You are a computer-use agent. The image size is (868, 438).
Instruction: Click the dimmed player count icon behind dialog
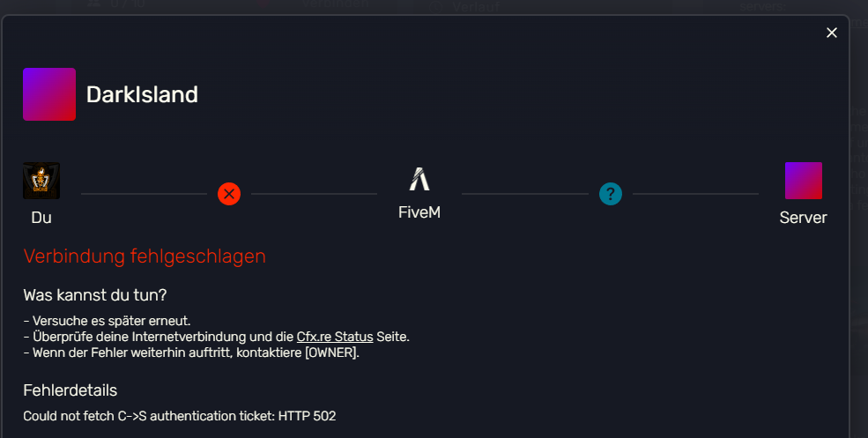coord(94,3)
